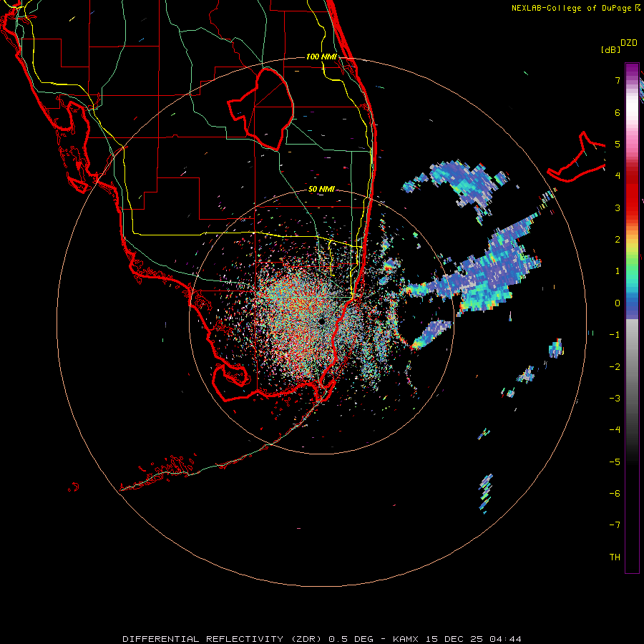Viewport: 644px width, 644px height.
Task: Click the "DZD" legend title
Action: coord(629,43)
